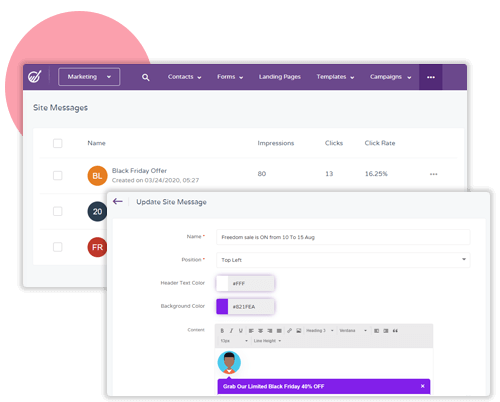Click the search magnifier icon in navbar
500x402 pixels.
coord(145,77)
